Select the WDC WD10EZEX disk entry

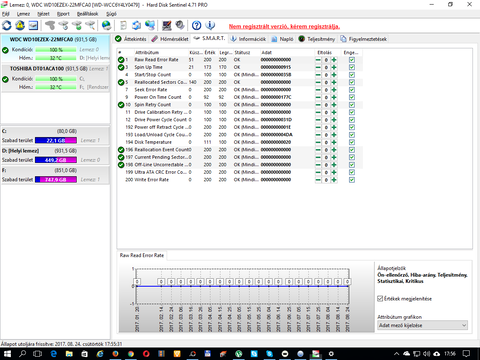[x=55, y=48]
